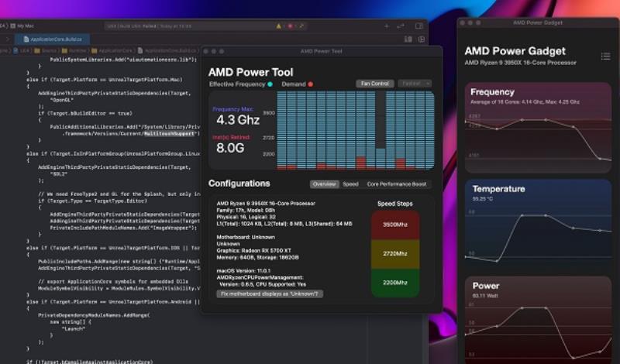620x364 pixels.
Task: Click the AMD Power Tool heading
Action: pos(250,72)
